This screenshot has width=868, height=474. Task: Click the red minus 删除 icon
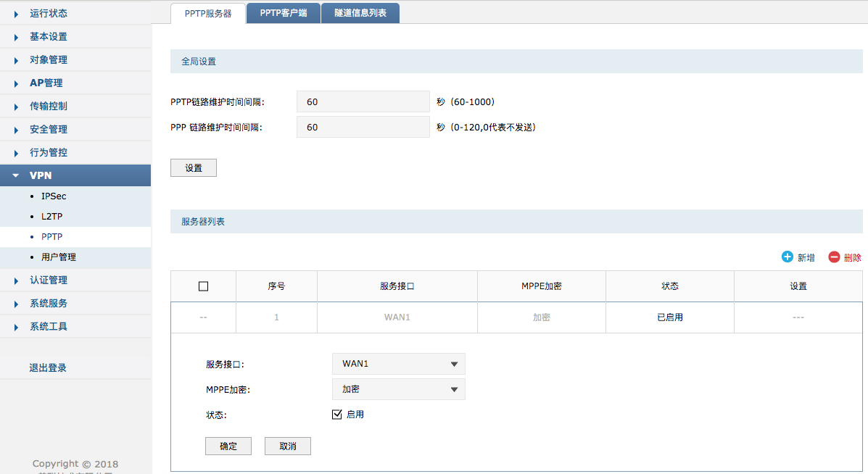click(834, 257)
